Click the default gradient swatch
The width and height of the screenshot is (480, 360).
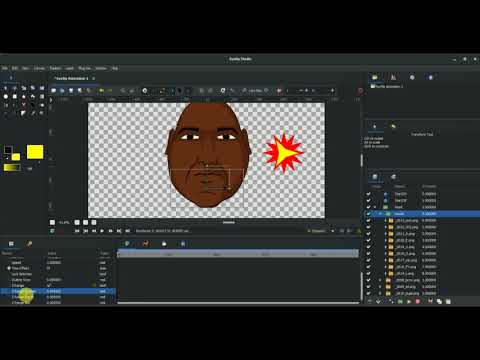coord(12,168)
